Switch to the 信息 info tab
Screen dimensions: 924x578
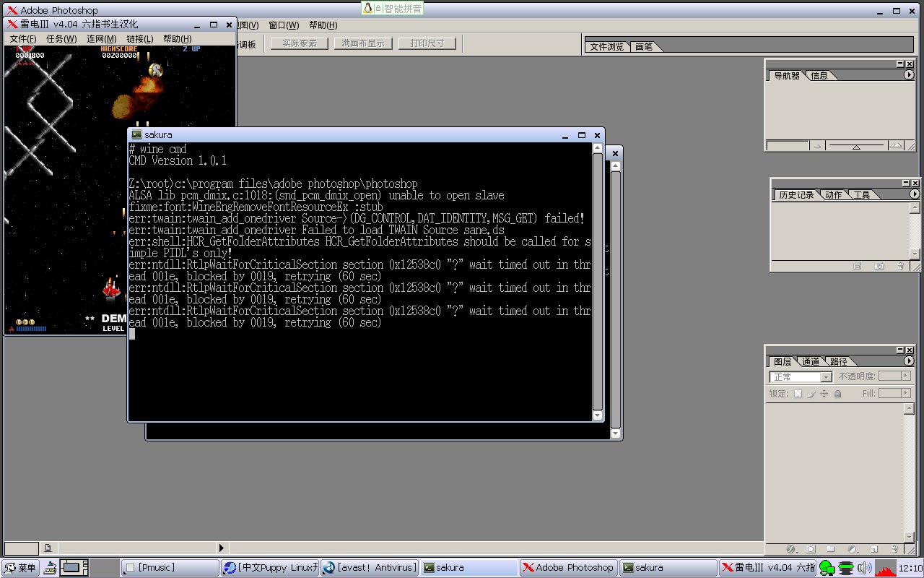point(819,75)
